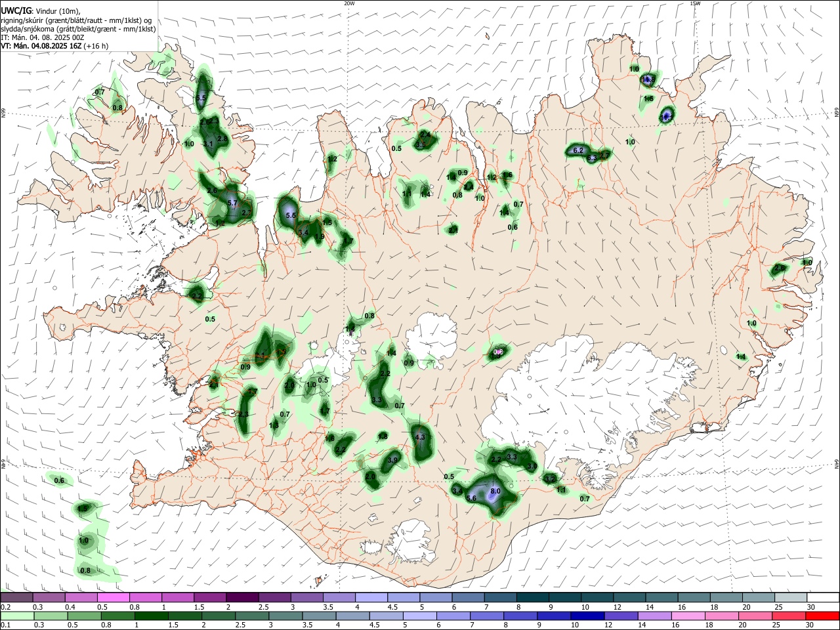
Task: Click the "VT: Mán. 04.08.2025 16Z" valid time
Action: pyautogui.click(x=41, y=46)
